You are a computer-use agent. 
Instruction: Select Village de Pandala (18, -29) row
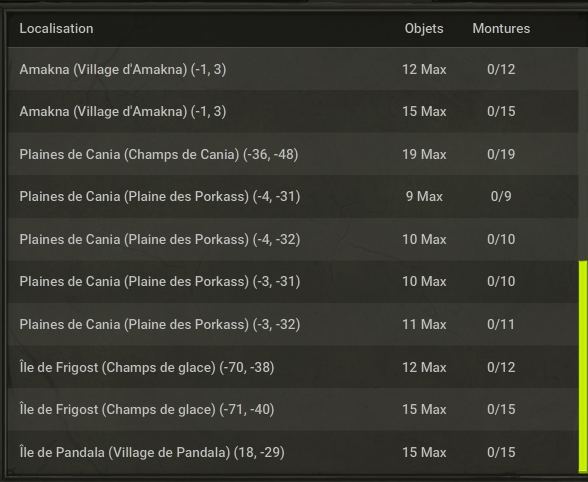pos(292,452)
